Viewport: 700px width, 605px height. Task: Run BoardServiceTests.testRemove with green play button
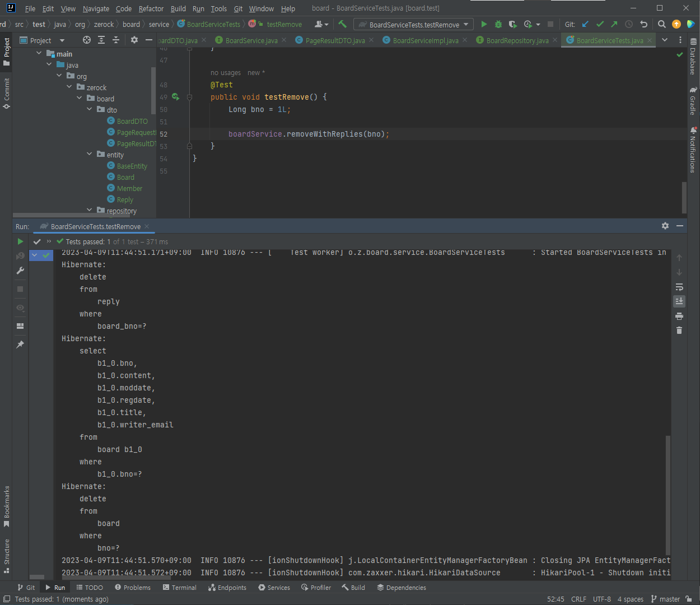[x=484, y=24]
